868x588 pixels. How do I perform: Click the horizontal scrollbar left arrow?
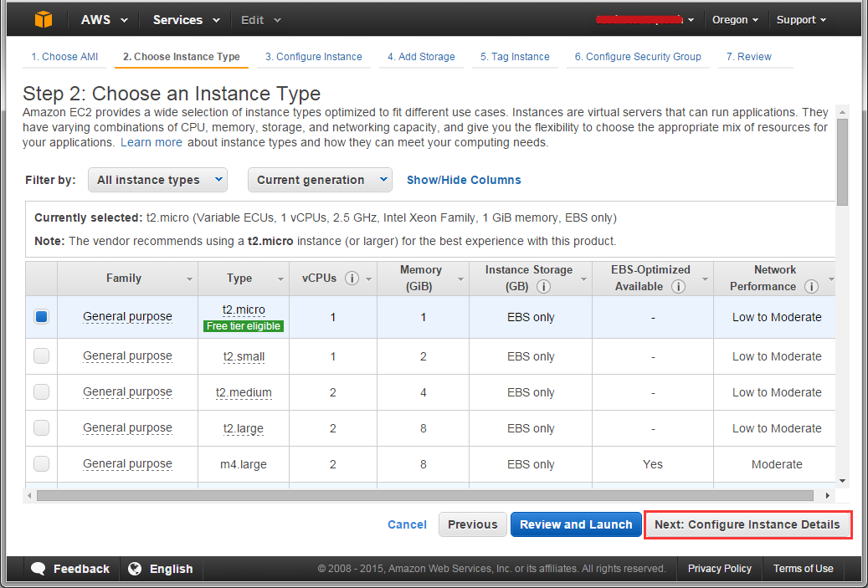click(x=28, y=496)
